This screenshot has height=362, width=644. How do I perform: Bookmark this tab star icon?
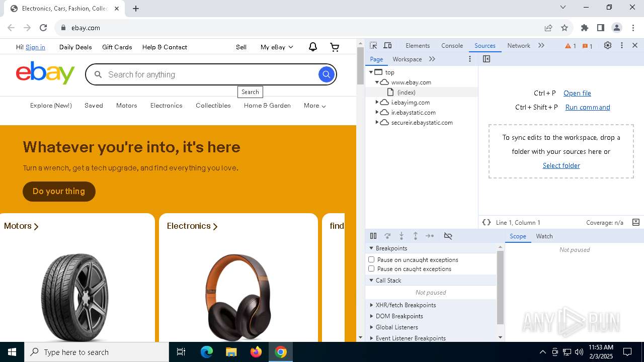[x=565, y=28]
